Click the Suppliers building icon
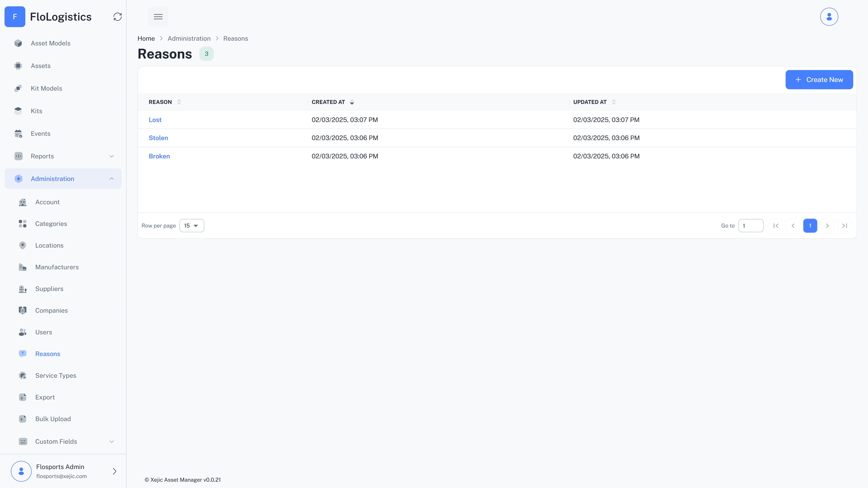This screenshot has width=868, height=488. pyautogui.click(x=23, y=289)
